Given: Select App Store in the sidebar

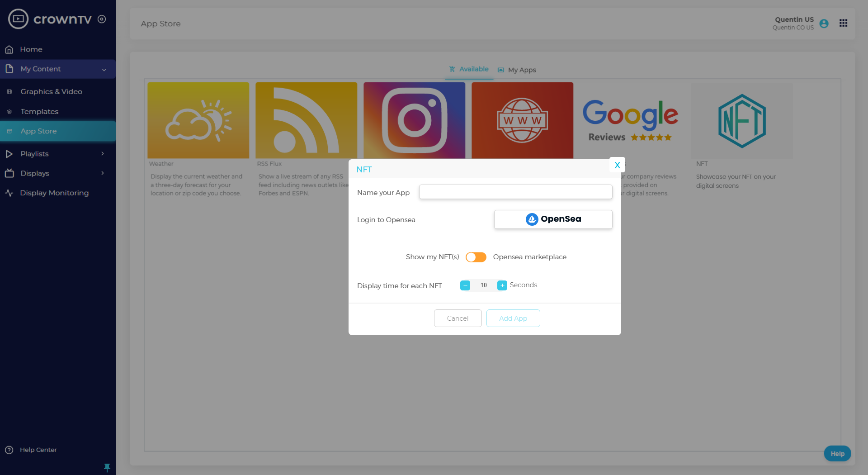Looking at the screenshot, I should click(58, 131).
